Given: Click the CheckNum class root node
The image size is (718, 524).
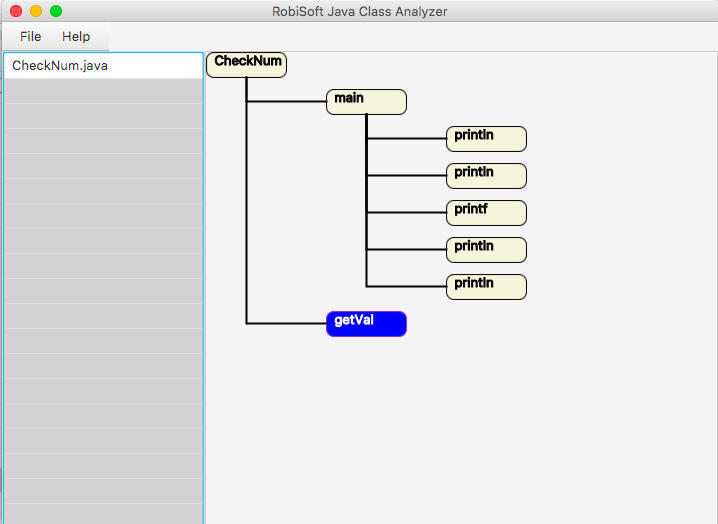Looking at the screenshot, I should pos(246,64).
